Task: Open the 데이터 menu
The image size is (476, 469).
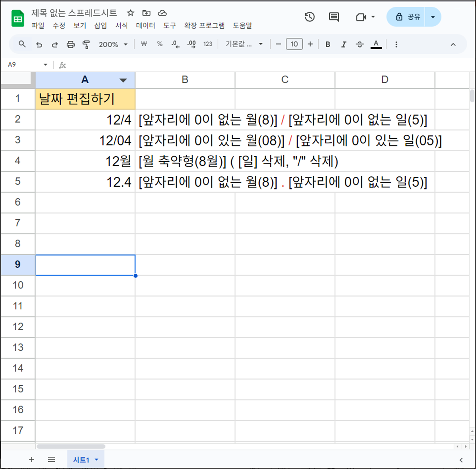Action: [145, 25]
